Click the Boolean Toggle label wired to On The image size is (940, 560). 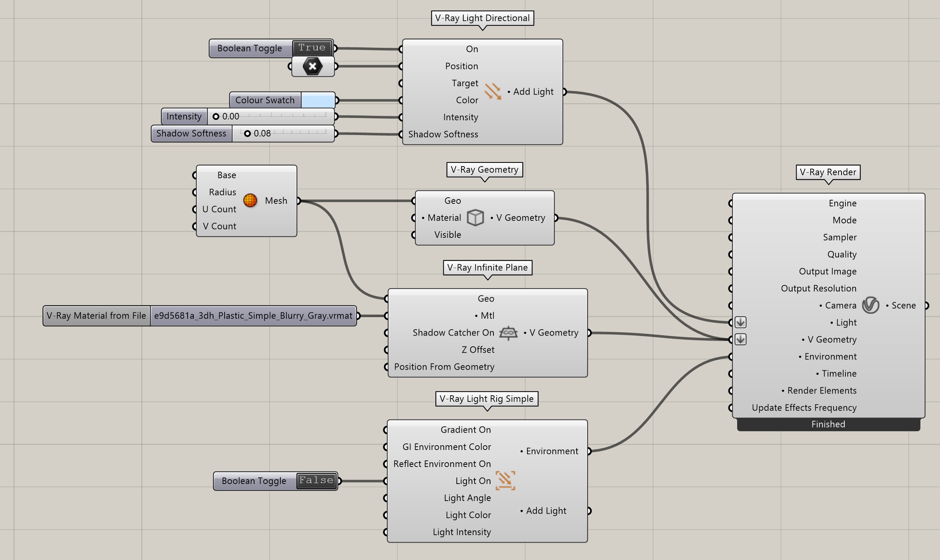click(250, 48)
